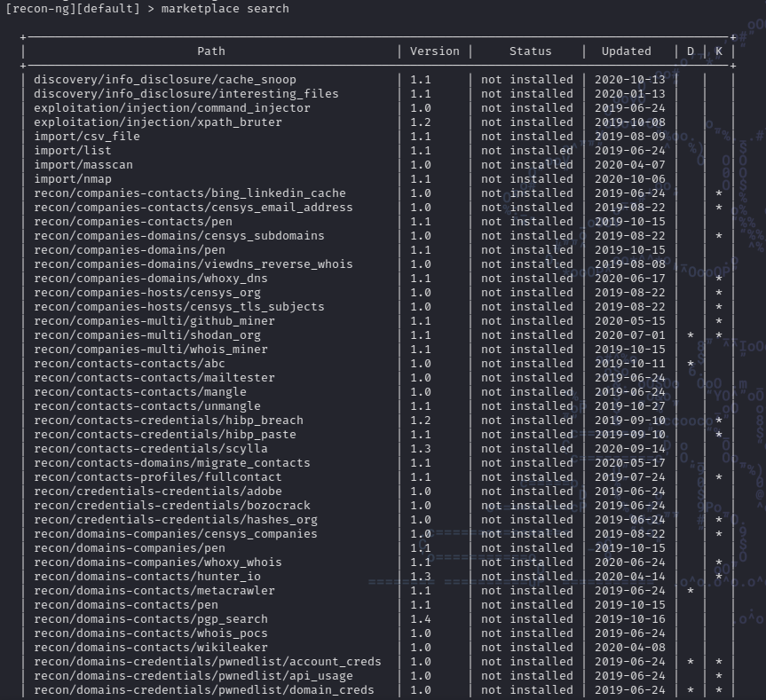This screenshot has width=766, height=700.
Task: Click the D asterisk in the metacrawler row
Action: coord(691,592)
